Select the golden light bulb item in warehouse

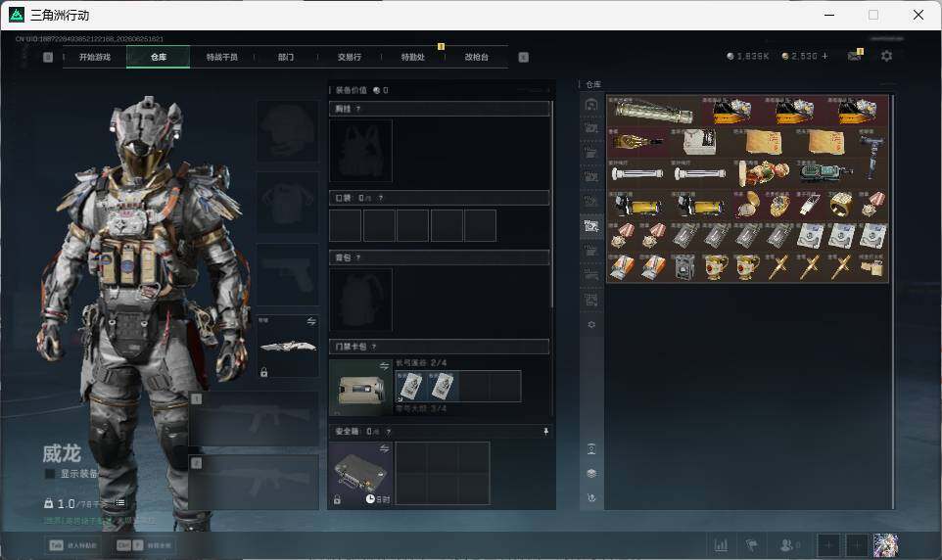[x=638, y=142]
